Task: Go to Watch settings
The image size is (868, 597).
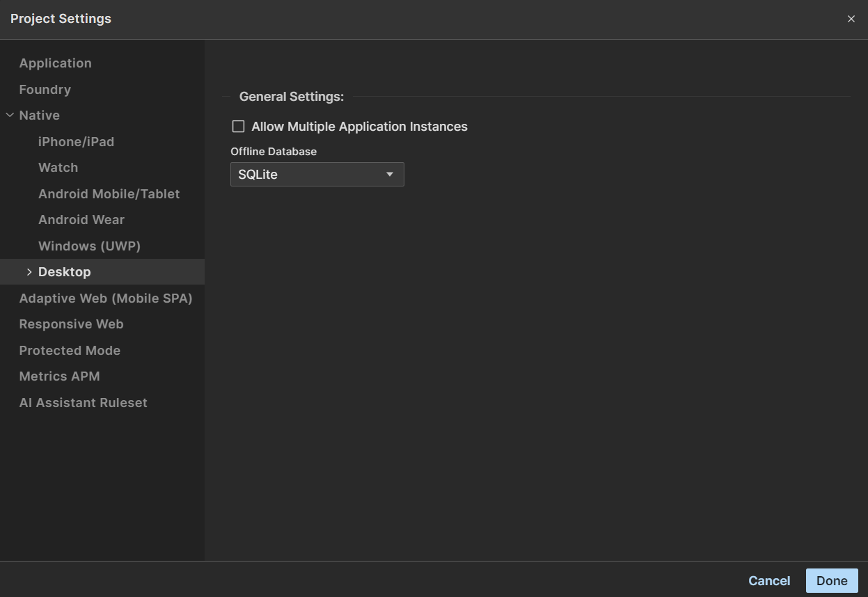Action: [x=58, y=168]
